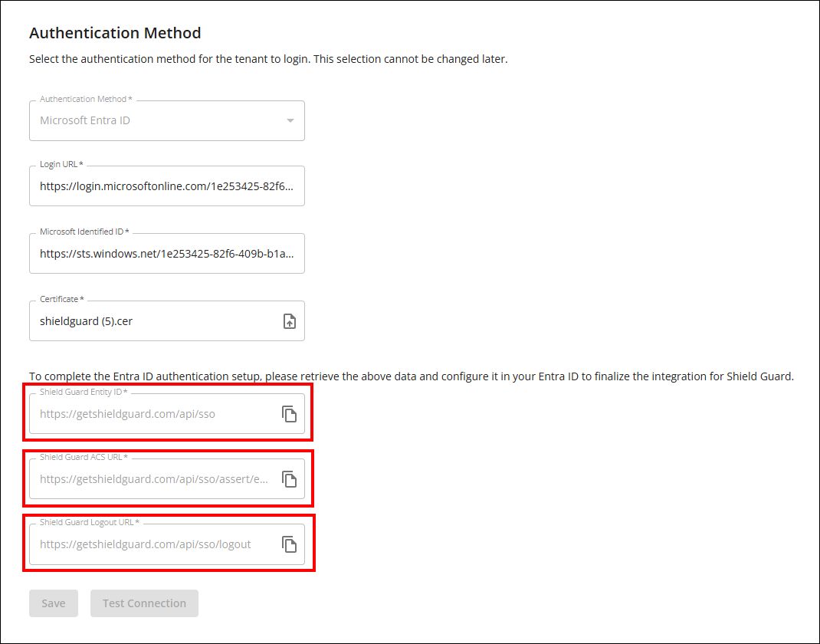Select the shieldguard (5).cer certificate field
This screenshot has height=644, width=820.
tap(153, 321)
